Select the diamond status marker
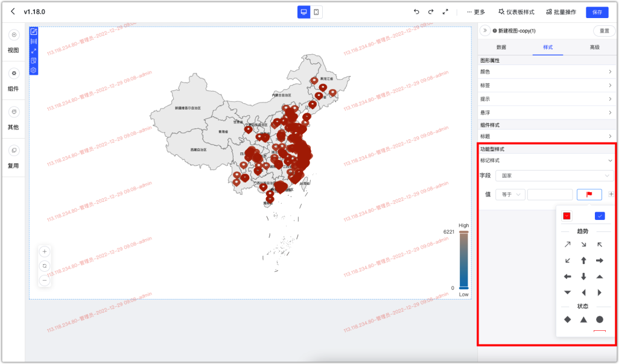Image resolution: width=619 pixels, height=364 pixels. tap(567, 319)
